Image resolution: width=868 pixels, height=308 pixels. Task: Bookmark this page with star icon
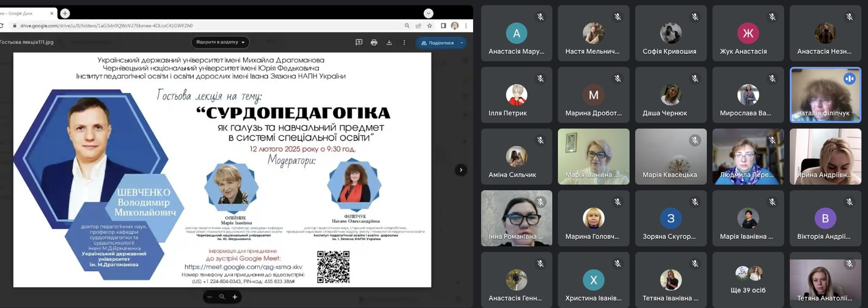pyautogui.click(x=430, y=25)
